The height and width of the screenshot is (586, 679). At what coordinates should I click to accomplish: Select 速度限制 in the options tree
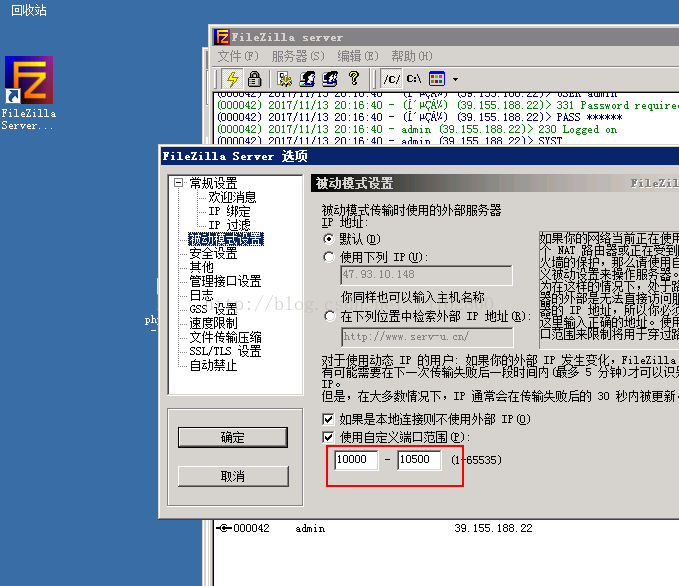coord(213,323)
